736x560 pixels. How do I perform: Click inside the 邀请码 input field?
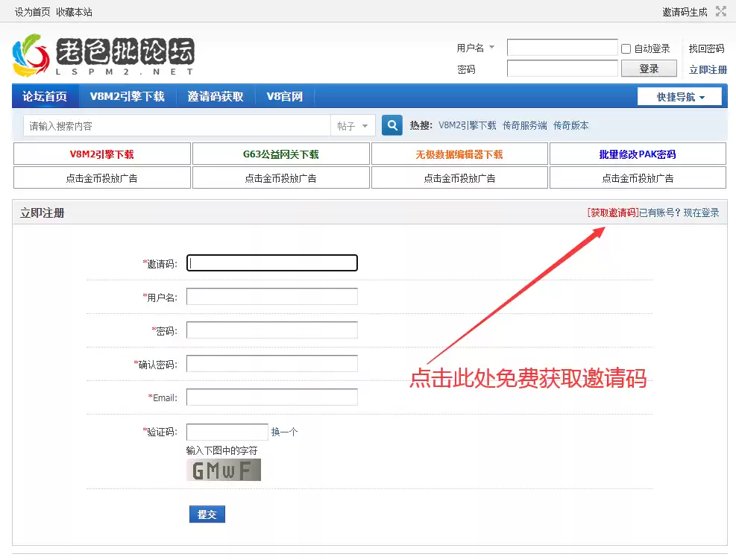pyautogui.click(x=271, y=262)
